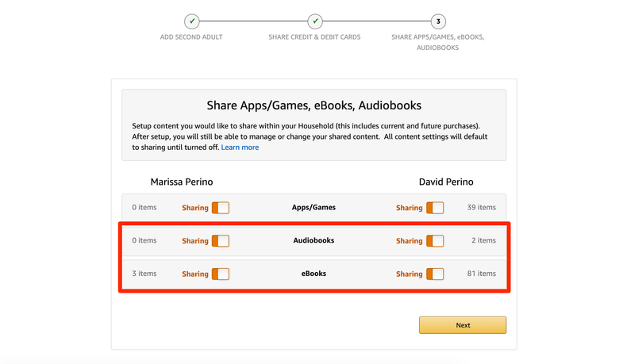The height and width of the screenshot is (364, 627).
Task: Click the step 3 circle icon
Action: [438, 21]
